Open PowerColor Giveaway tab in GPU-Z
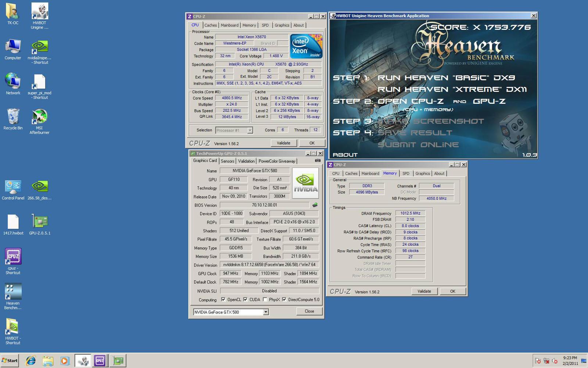 tap(277, 161)
